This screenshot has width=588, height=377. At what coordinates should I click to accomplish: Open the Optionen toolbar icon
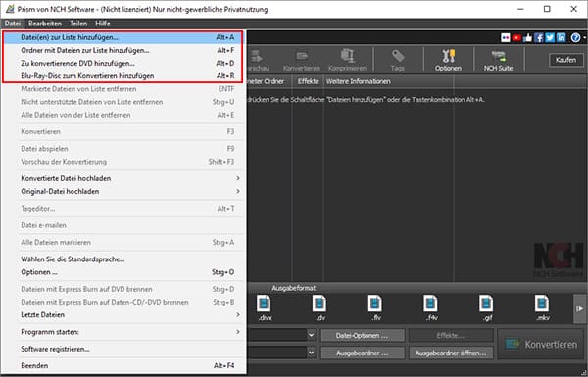pos(448,60)
